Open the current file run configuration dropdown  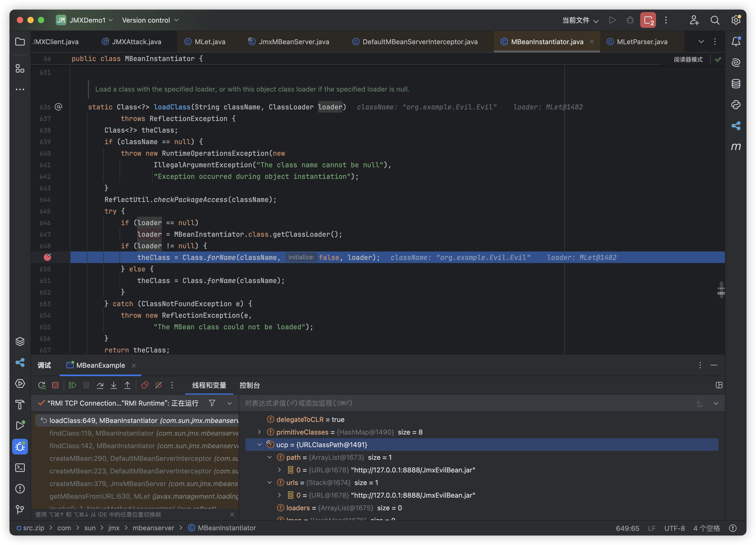580,20
